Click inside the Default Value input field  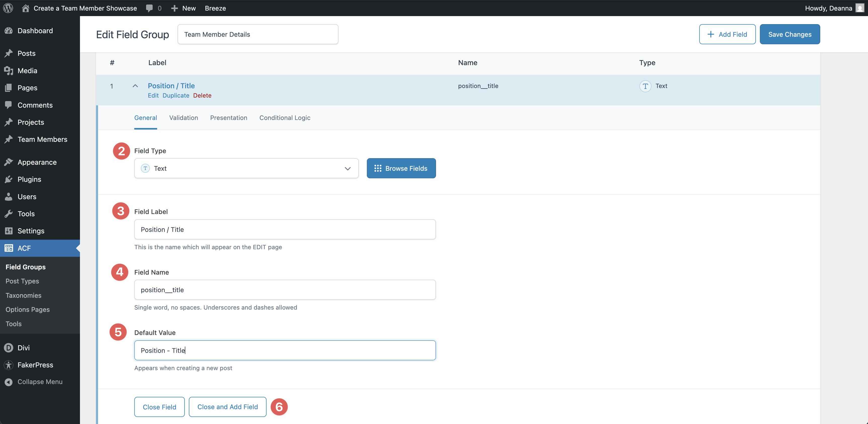coord(285,350)
